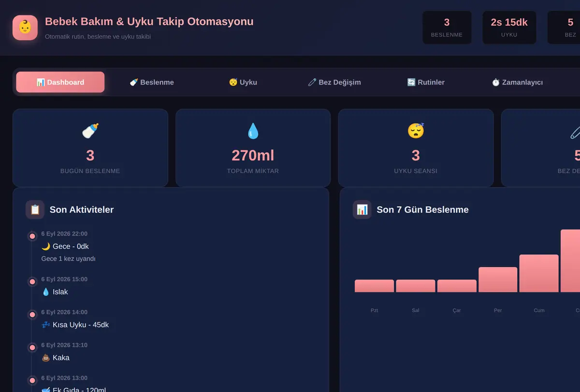Click the timeline dot for 22:00 entry
Viewport: 580px width, 392px height.
click(x=32, y=236)
